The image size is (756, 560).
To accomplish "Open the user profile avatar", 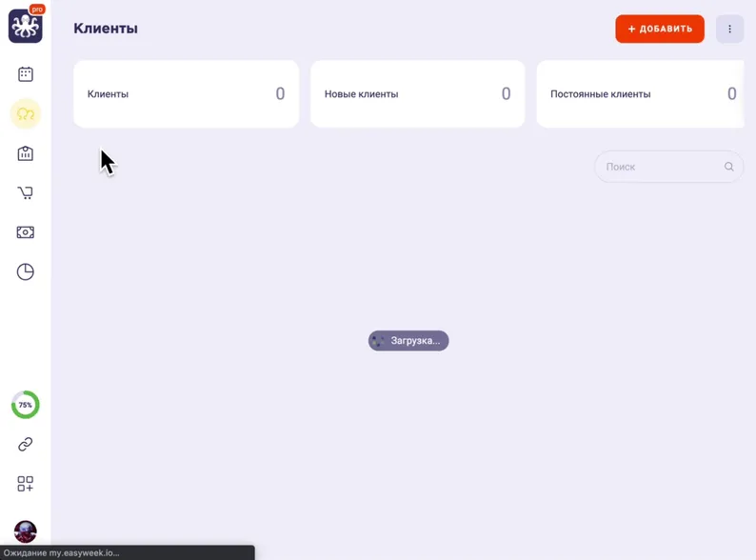I will pyautogui.click(x=26, y=531).
